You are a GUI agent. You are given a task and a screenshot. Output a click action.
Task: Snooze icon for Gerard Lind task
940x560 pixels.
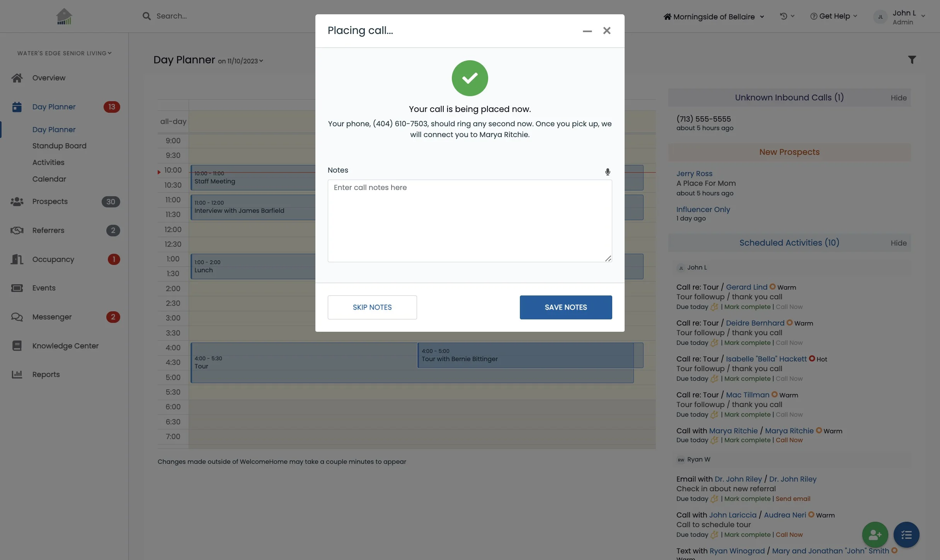tap(714, 307)
